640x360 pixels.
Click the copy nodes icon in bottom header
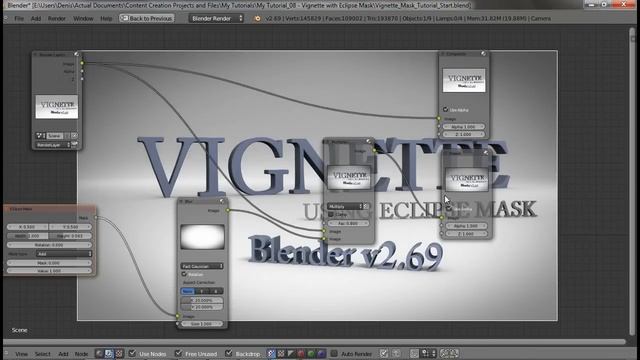[444, 353]
